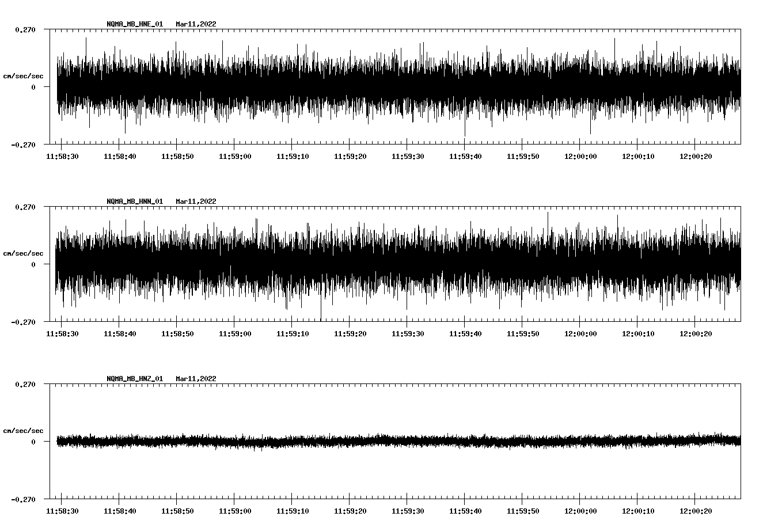This screenshot has height=532, width=782.
Task: Choose 12:00:10 time label under HNZ plot
Action: (x=638, y=511)
